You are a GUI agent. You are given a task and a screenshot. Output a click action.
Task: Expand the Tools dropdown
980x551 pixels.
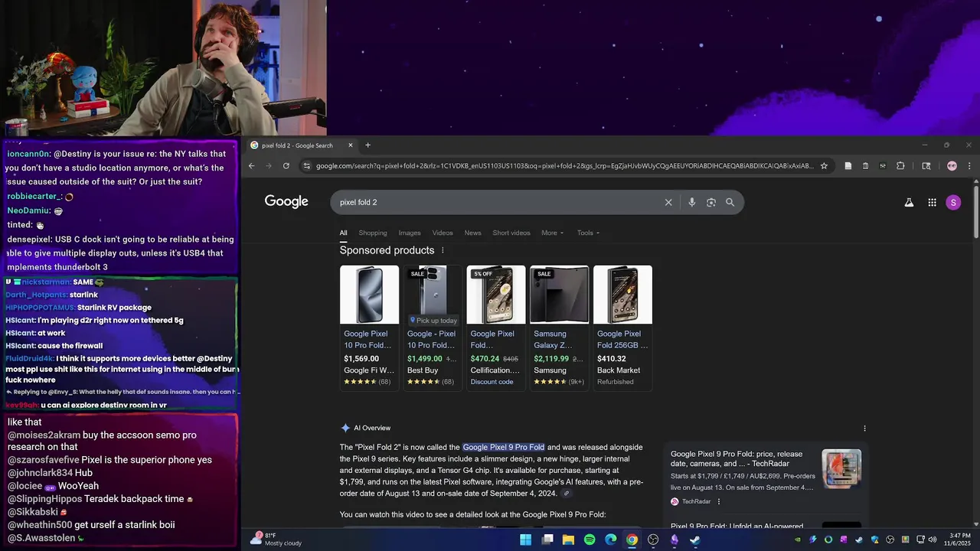click(588, 233)
